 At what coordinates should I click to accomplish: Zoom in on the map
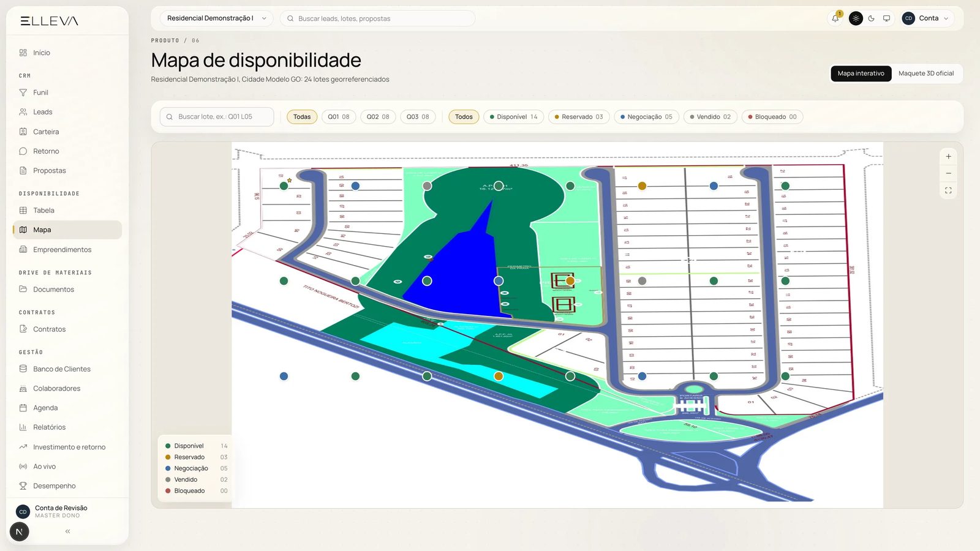948,157
